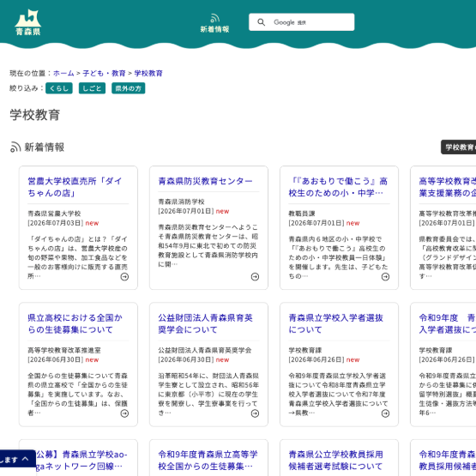Open the dark 学校教育 button at right
476x476 pixels.
click(x=458, y=148)
